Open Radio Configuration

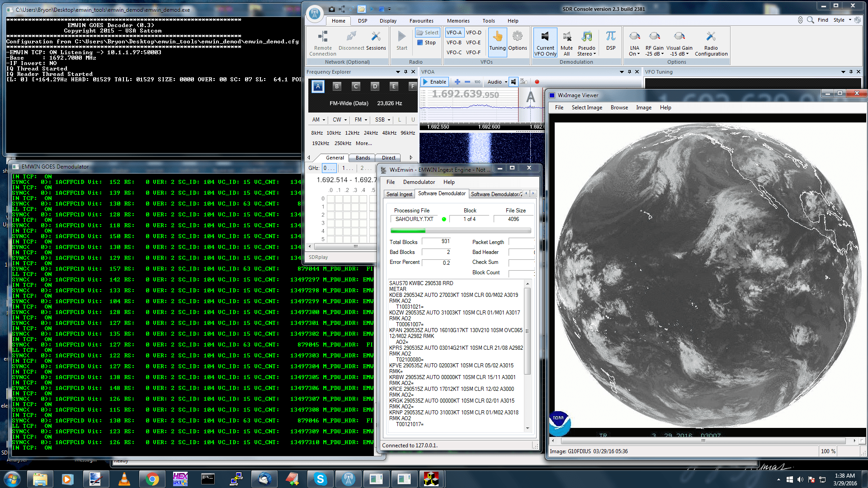[711, 43]
